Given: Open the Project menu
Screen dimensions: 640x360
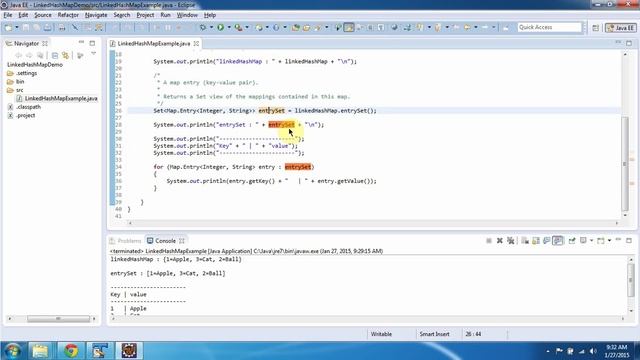Looking at the screenshot, I should click(145, 15).
